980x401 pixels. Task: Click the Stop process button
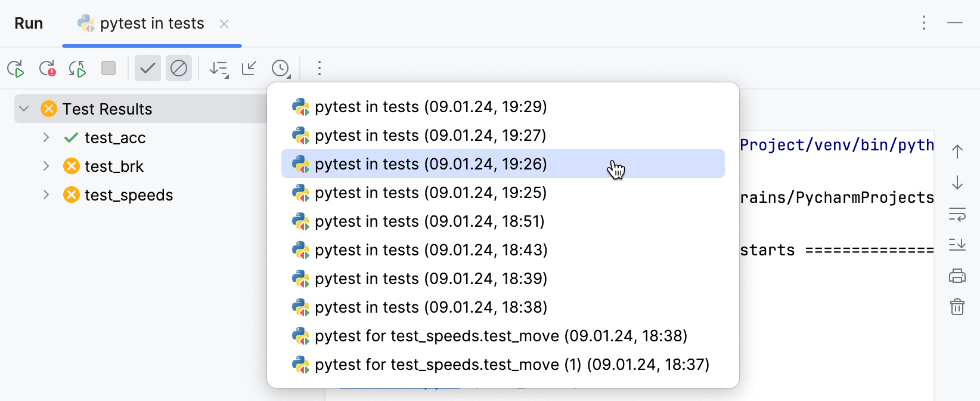[x=108, y=68]
